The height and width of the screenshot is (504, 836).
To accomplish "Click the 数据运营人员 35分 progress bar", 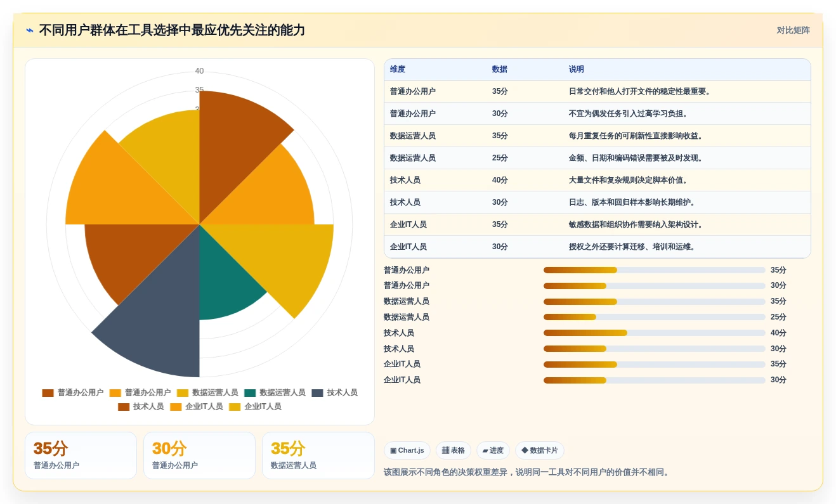I will [x=655, y=302].
